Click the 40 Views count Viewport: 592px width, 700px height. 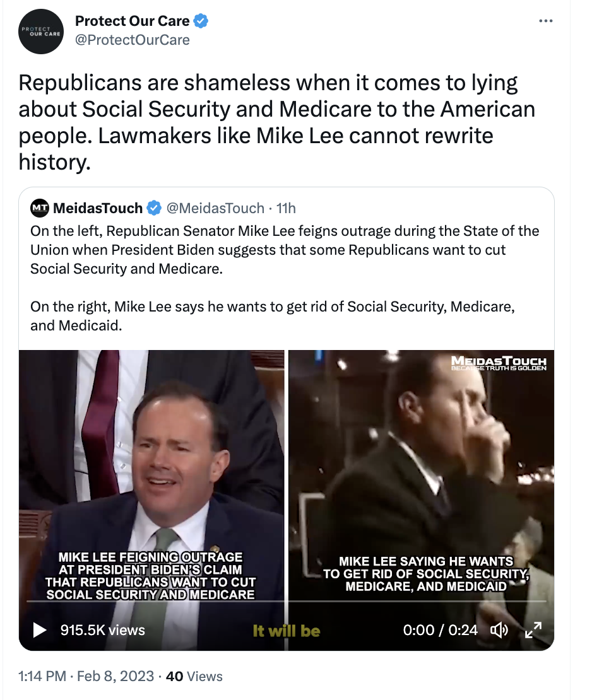(x=194, y=676)
